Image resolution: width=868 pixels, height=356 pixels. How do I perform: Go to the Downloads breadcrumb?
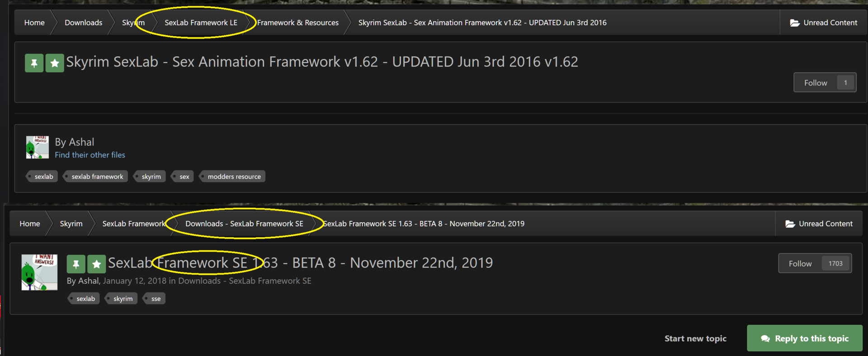83,23
